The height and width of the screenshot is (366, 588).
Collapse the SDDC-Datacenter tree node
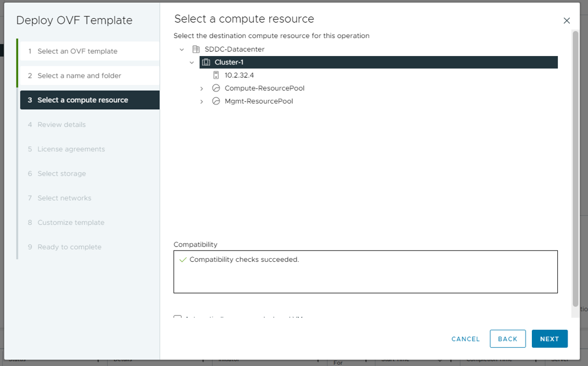tap(182, 49)
